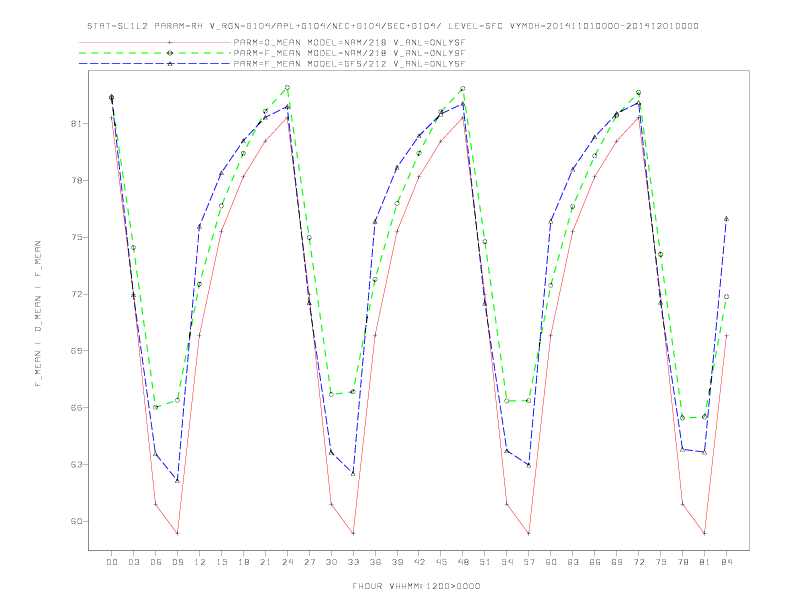Select legend entry PARM=O_MEAN MODEL=NAM/218

click(x=349, y=42)
